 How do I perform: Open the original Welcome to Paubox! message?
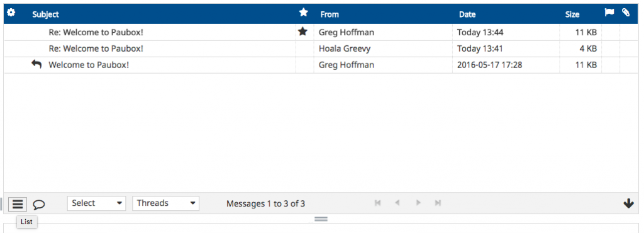pyautogui.click(x=89, y=65)
